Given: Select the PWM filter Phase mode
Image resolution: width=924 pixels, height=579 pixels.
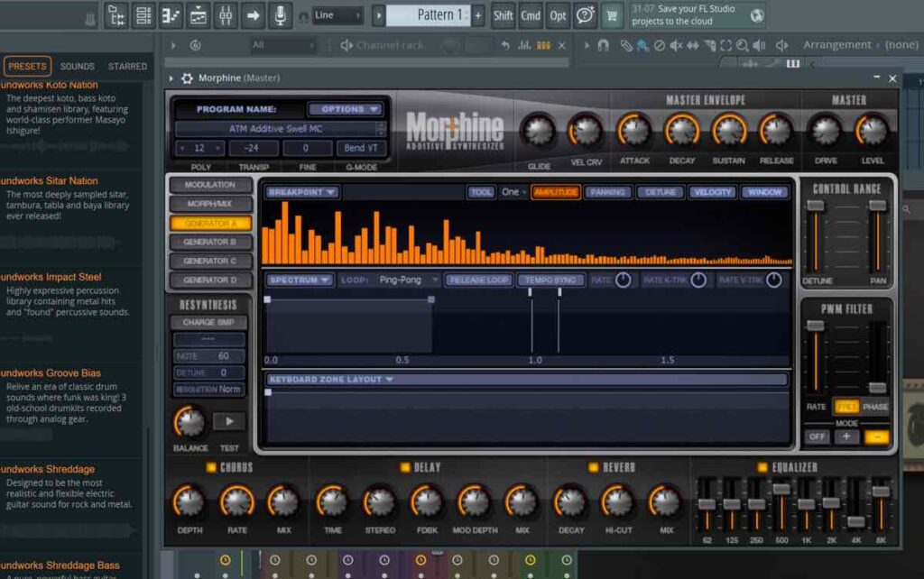Looking at the screenshot, I should 875,407.
